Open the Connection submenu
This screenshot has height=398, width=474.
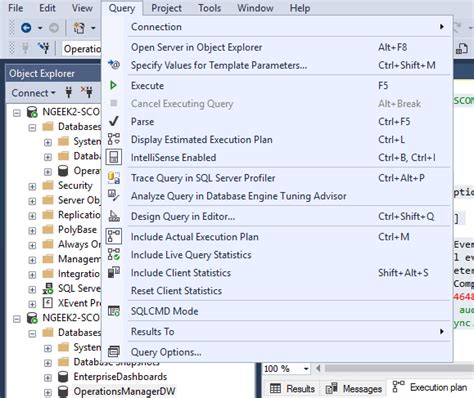click(x=278, y=27)
